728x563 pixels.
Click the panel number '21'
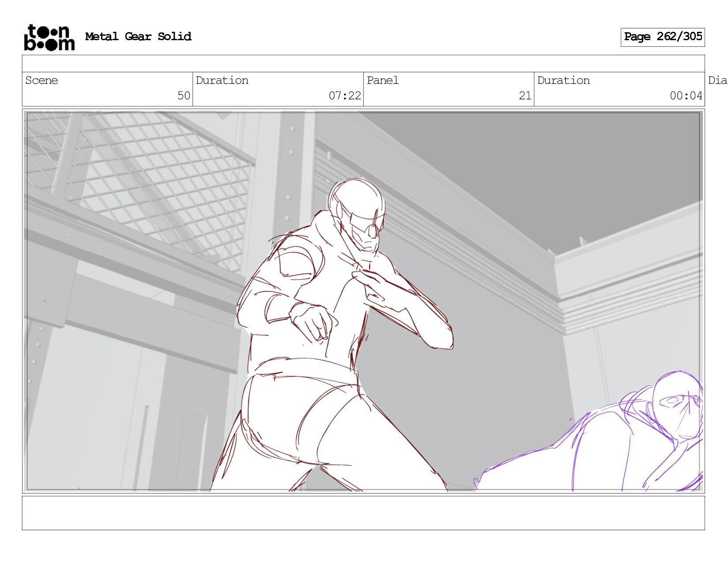coord(525,95)
